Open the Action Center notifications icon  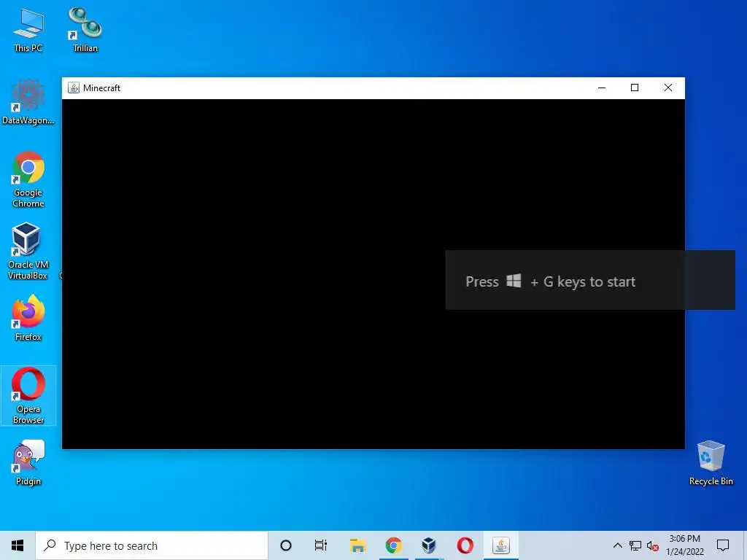click(723, 545)
